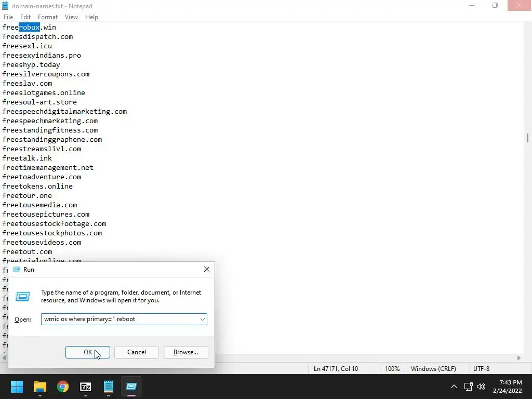The image size is (532, 399).
Task: Show hidden system tray icons
Action: (454, 387)
